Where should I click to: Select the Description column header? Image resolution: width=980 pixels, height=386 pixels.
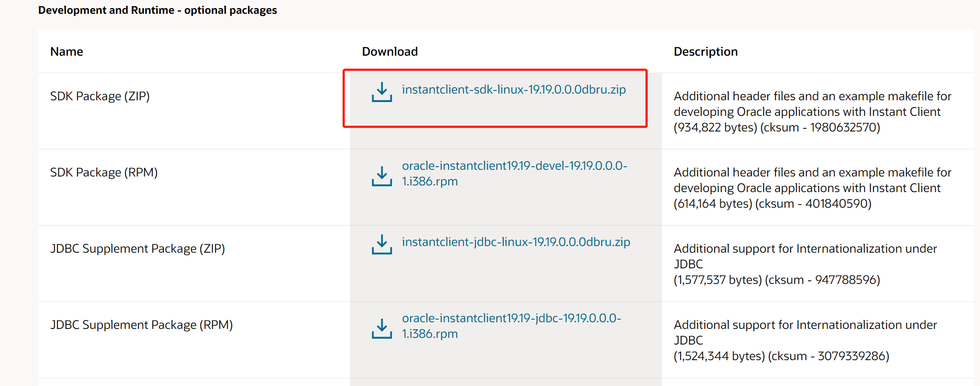point(706,51)
